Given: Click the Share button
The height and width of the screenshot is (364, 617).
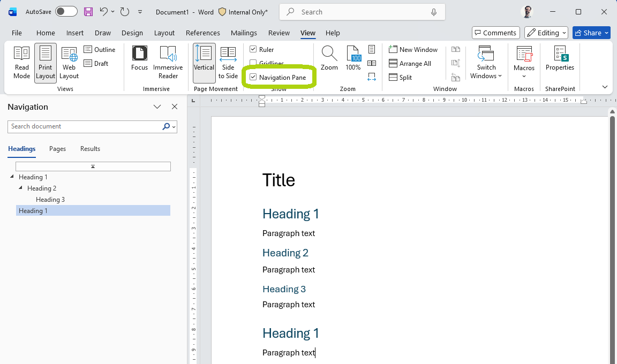Looking at the screenshot, I should (x=591, y=33).
